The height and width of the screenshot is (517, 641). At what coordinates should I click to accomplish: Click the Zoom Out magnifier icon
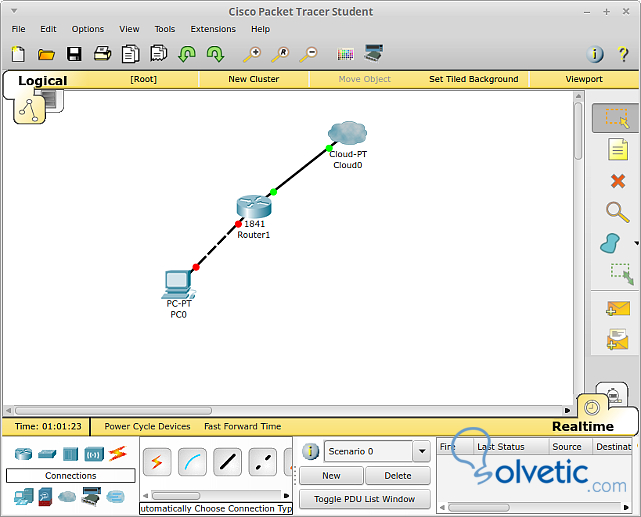click(309, 54)
